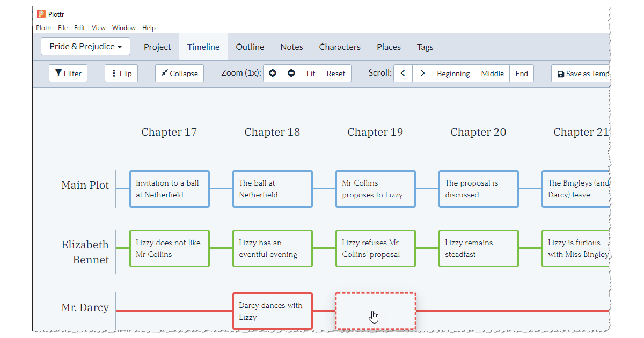Select the Chapter 18 heading
The height and width of the screenshot is (338, 644).
272,132
